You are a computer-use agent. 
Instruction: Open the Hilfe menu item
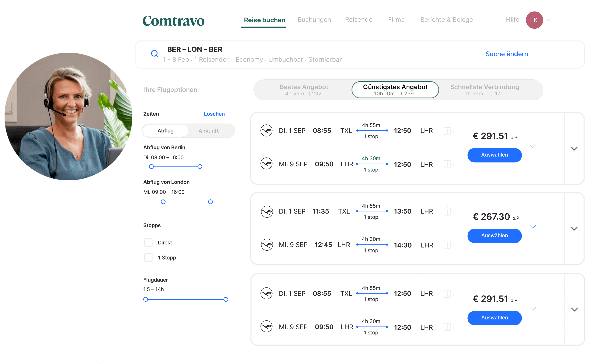[512, 20]
